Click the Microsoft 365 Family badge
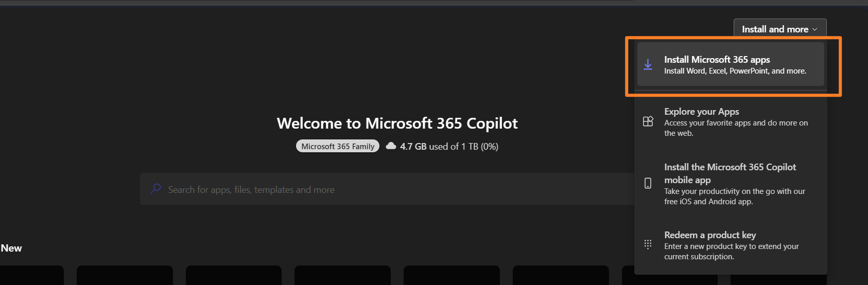Viewport: 868px width, 285px height. click(x=338, y=147)
